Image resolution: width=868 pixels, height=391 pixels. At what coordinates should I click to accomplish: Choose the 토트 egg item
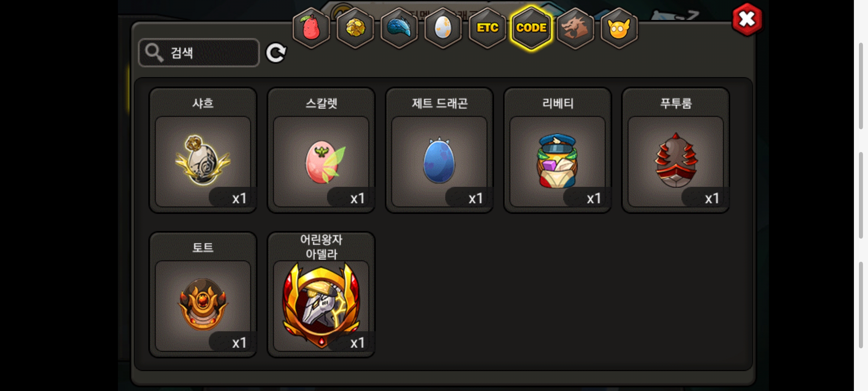[203, 295]
